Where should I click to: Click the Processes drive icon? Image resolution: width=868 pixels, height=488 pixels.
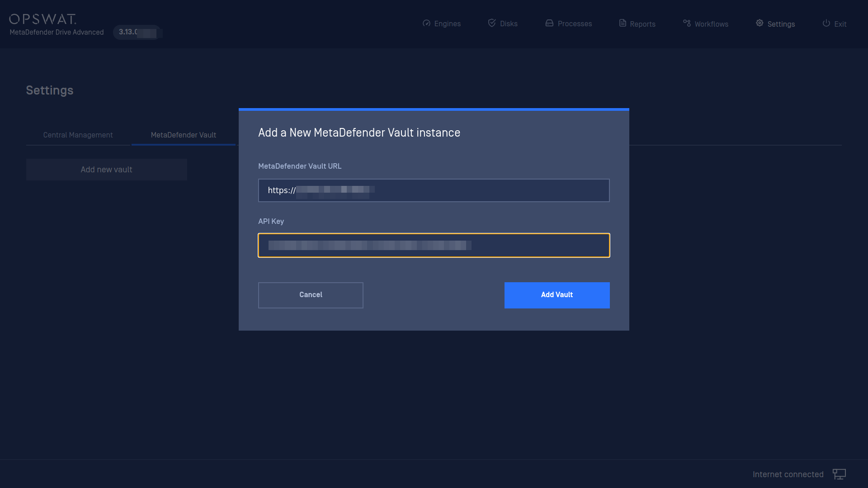coord(549,23)
